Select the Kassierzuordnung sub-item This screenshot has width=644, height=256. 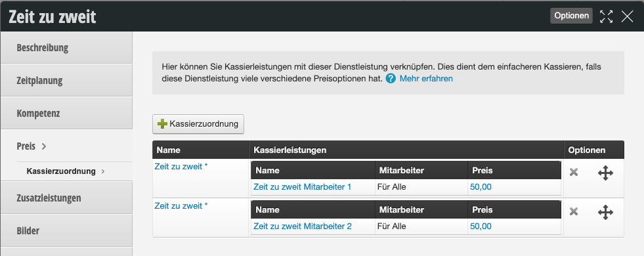coord(61,171)
